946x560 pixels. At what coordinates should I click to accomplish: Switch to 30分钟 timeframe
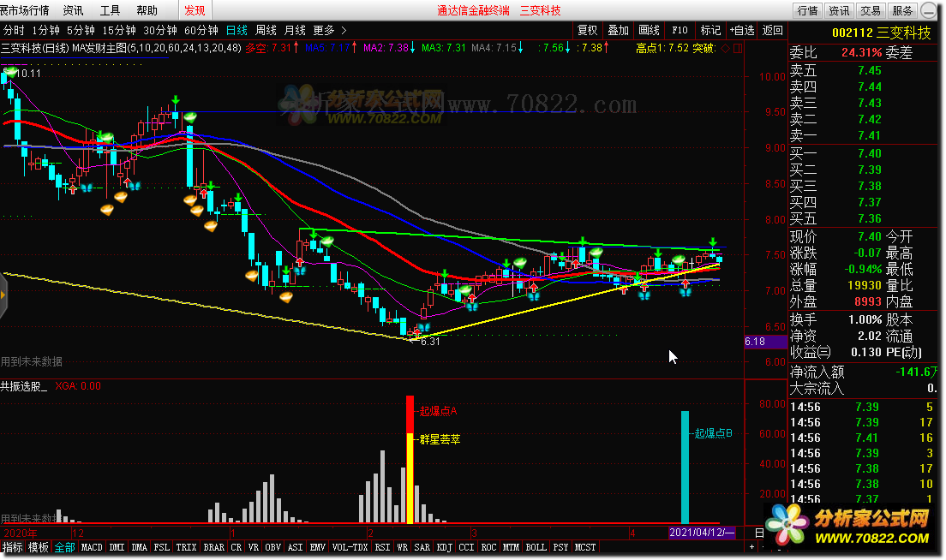160,30
